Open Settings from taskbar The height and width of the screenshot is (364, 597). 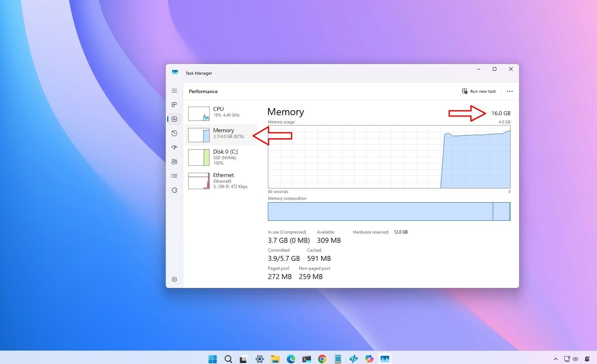[x=260, y=359]
